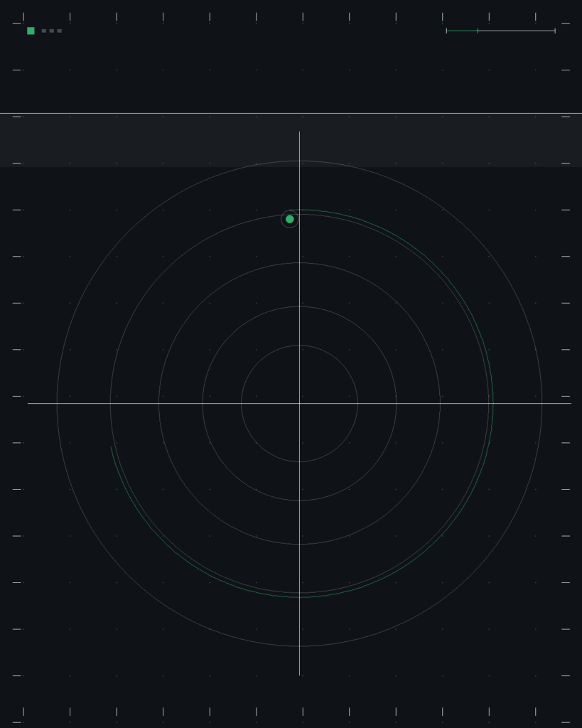
Task: Select the middle small gray square indicator
Action: coord(51,31)
